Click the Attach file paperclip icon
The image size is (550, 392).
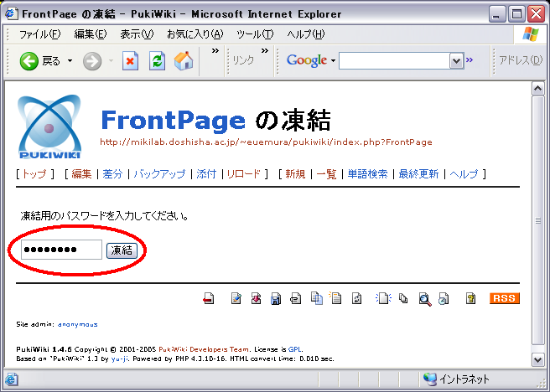295,299
